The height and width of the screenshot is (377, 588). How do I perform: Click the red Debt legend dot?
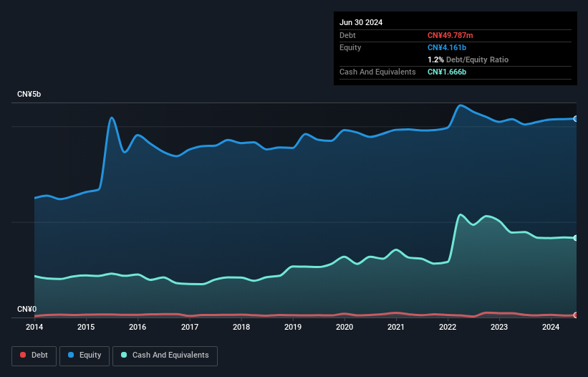(x=23, y=355)
